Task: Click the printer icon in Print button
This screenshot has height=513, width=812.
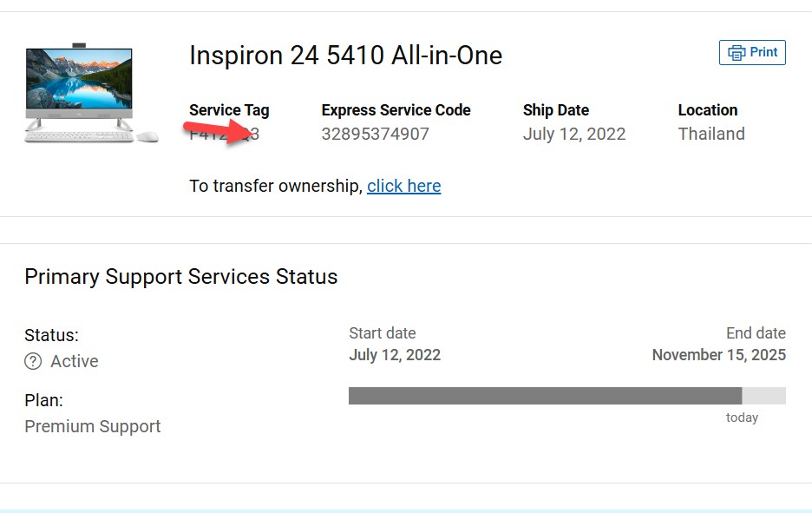Action: click(x=737, y=53)
